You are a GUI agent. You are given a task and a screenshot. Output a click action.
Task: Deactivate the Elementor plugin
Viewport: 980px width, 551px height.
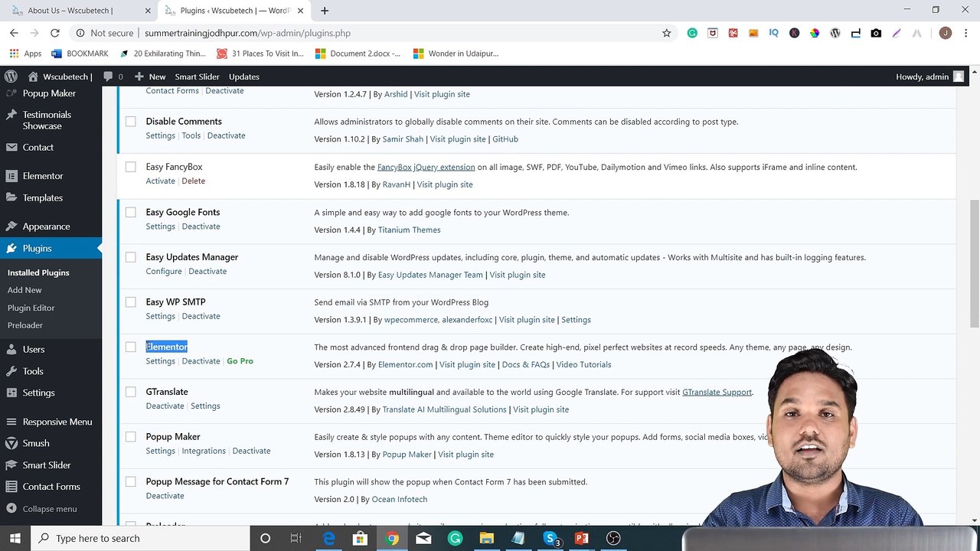201,361
